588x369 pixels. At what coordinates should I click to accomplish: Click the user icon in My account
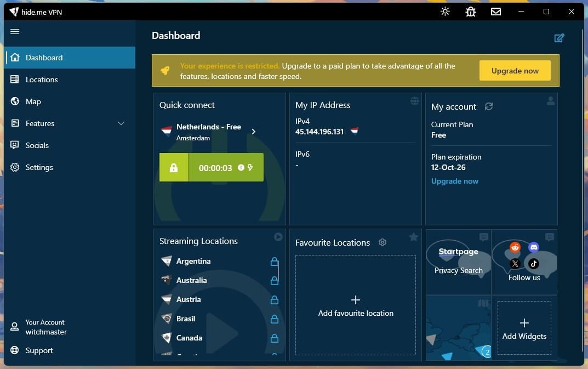click(x=551, y=101)
